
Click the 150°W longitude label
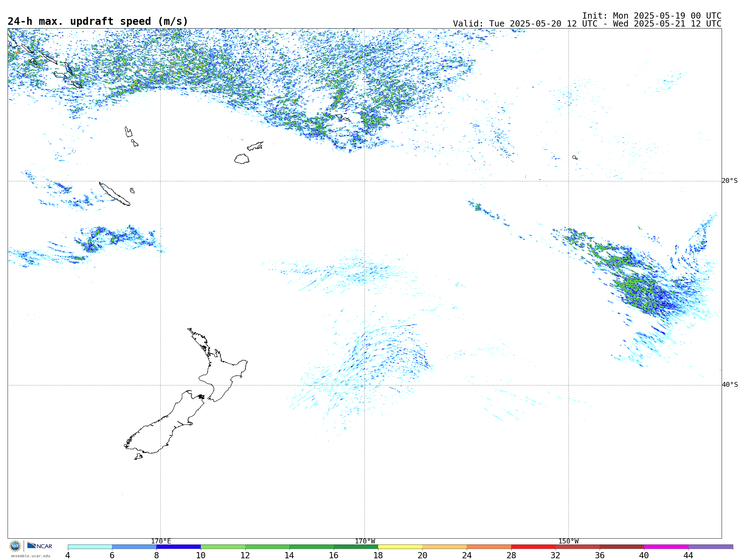click(x=568, y=541)
